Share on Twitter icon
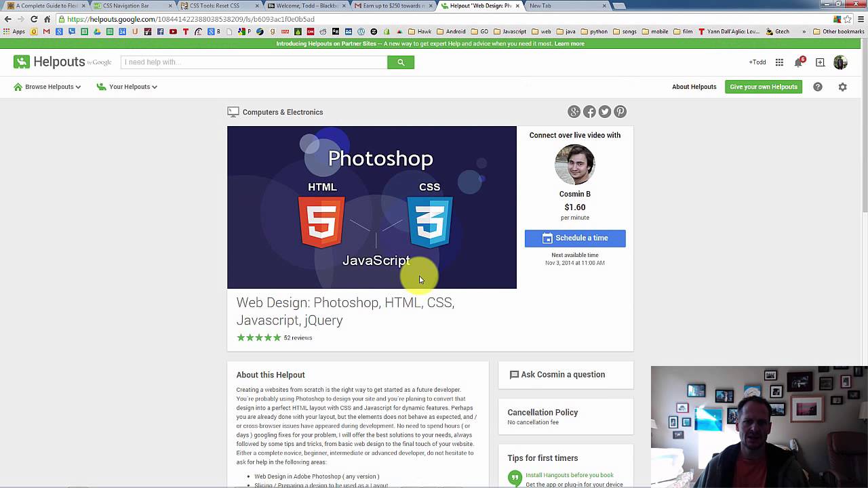Viewport: 868px width, 488px height. pyautogui.click(x=605, y=112)
